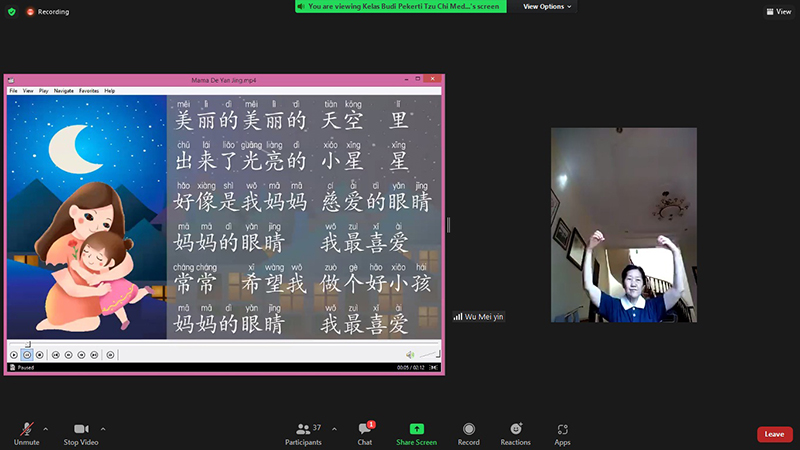Click the green Share Screen icon
800x450 pixels.
click(x=416, y=429)
